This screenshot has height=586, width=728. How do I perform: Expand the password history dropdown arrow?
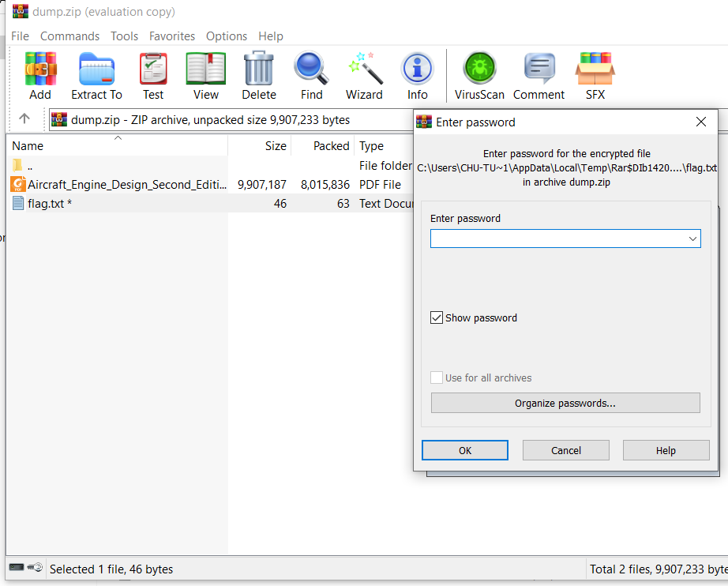click(692, 239)
